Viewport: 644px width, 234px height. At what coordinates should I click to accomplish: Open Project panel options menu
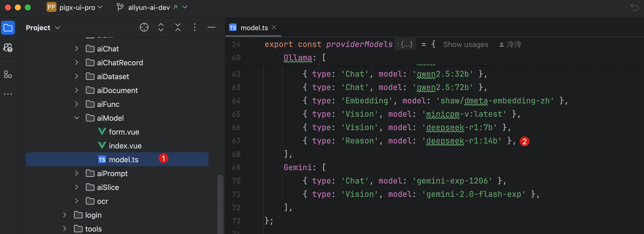[194, 27]
